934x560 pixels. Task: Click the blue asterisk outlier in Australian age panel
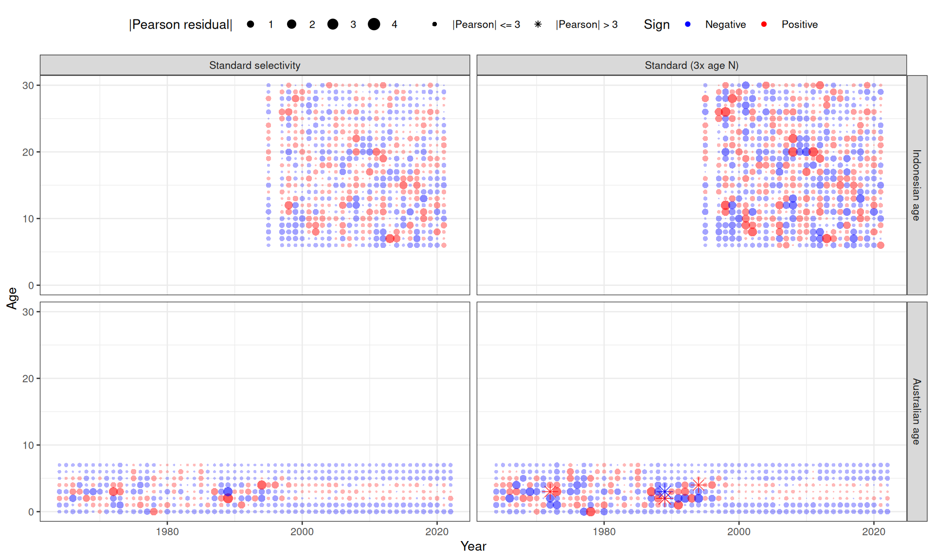[665, 491]
